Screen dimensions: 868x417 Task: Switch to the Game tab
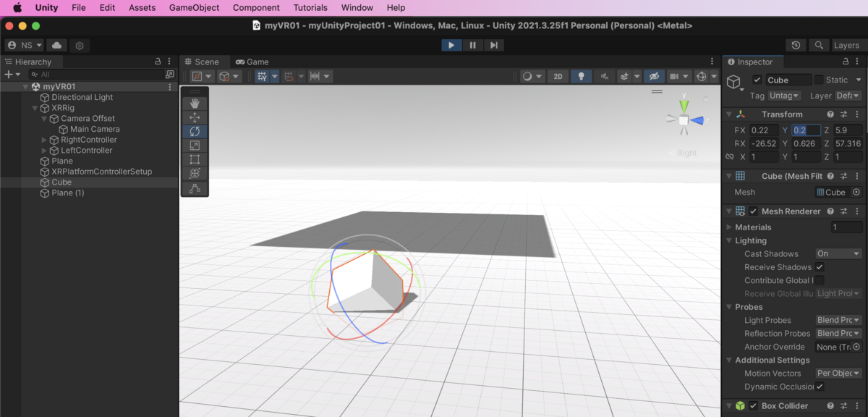pos(252,62)
